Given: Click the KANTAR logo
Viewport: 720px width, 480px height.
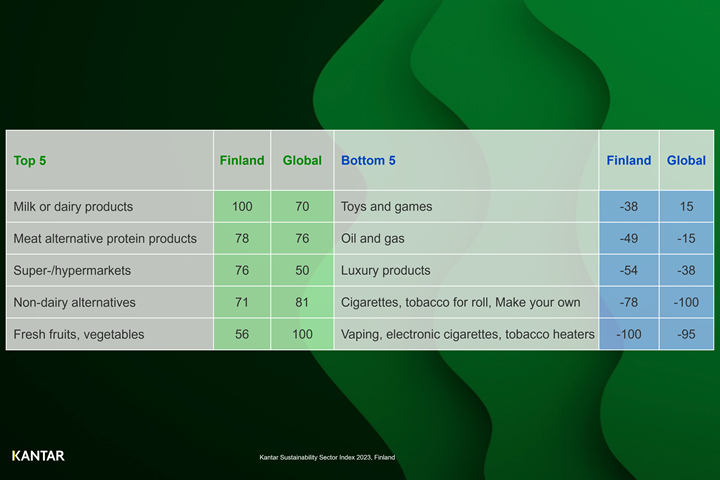Looking at the screenshot, I should pyautogui.click(x=38, y=456).
